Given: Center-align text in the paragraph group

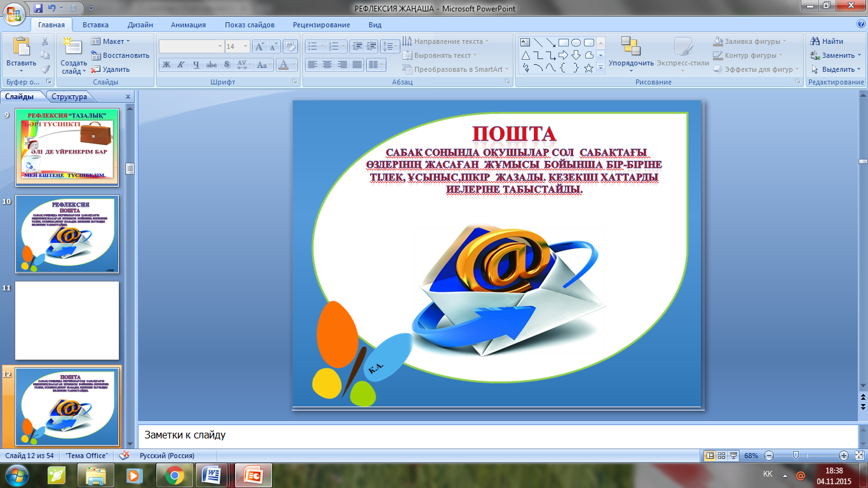Looking at the screenshot, I should [x=327, y=65].
